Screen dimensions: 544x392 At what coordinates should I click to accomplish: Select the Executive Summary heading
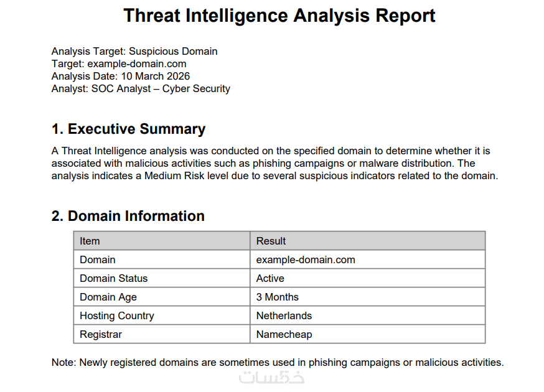128,129
